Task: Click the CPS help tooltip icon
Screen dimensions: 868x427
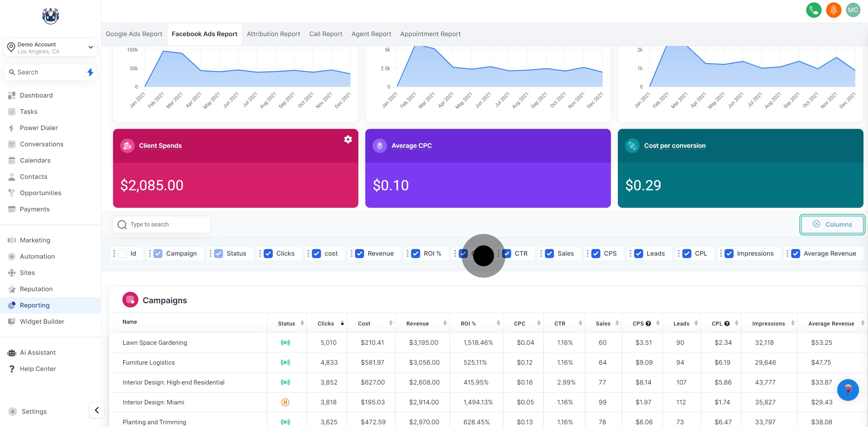Action: [648, 324]
